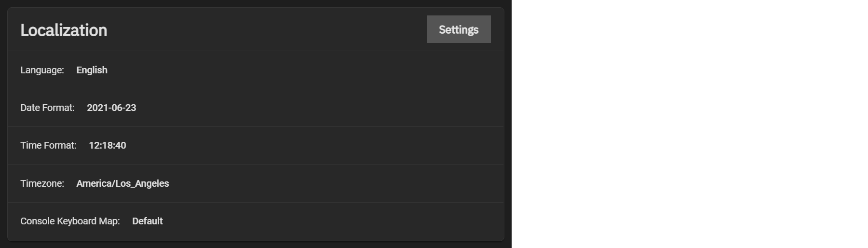Image resolution: width=868 pixels, height=248 pixels.
Task: Click the gray page margin right of card
Action: pyautogui.click(x=508, y=124)
